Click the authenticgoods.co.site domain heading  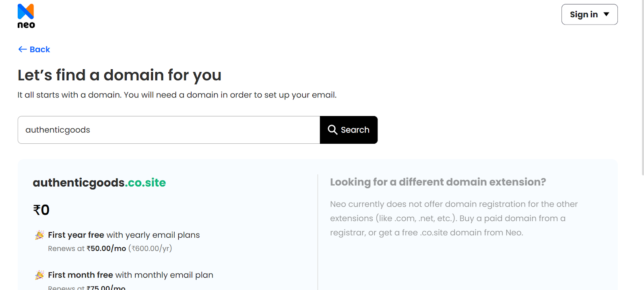(99, 182)
